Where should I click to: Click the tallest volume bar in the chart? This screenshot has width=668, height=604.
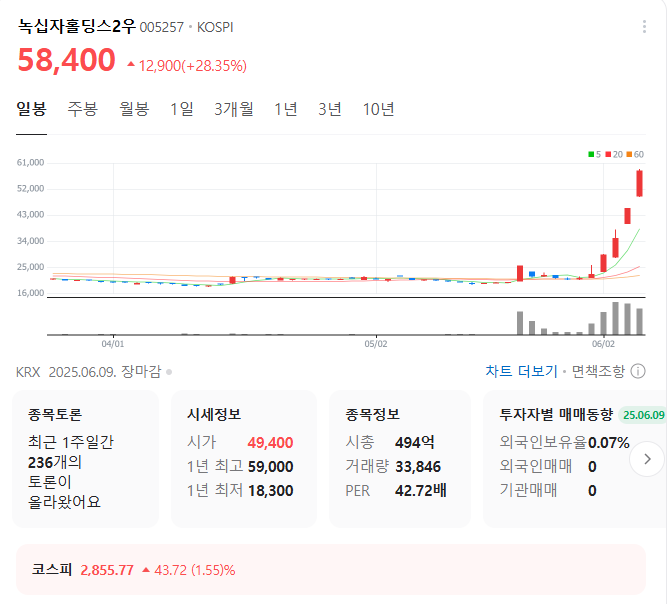pos(616,318)
